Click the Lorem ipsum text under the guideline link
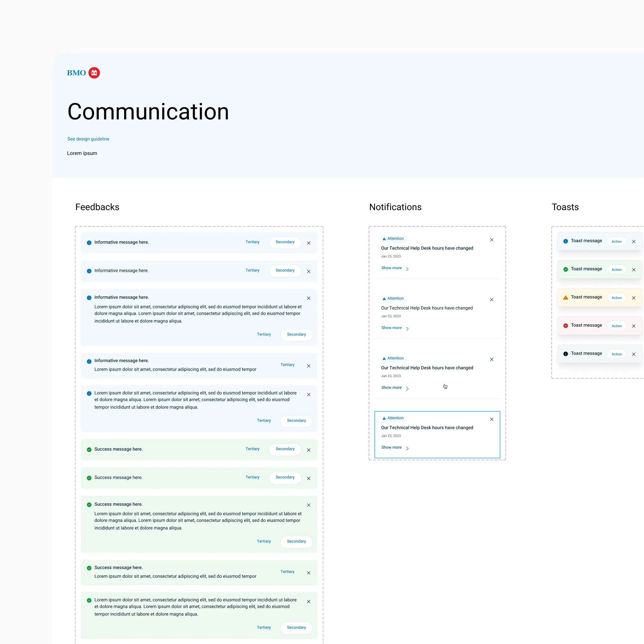This screenshot has width=644, height=644. (x=82, y=153)
